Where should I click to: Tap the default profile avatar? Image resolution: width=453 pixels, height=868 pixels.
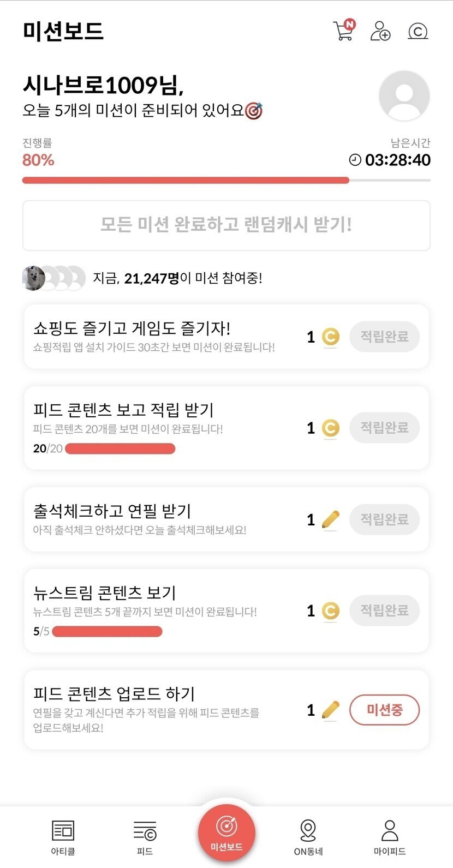tap(404, 96)
